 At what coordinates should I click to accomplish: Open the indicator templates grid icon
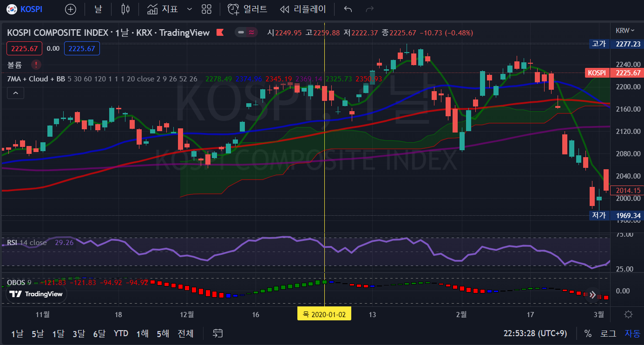pyautogui.click(x=207, y=9)
